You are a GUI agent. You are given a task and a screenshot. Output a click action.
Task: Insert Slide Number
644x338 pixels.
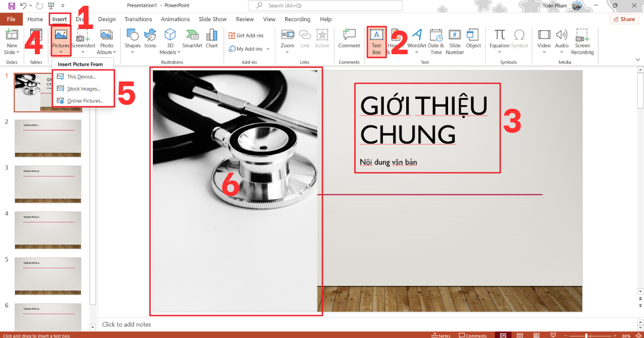(455, 42)
